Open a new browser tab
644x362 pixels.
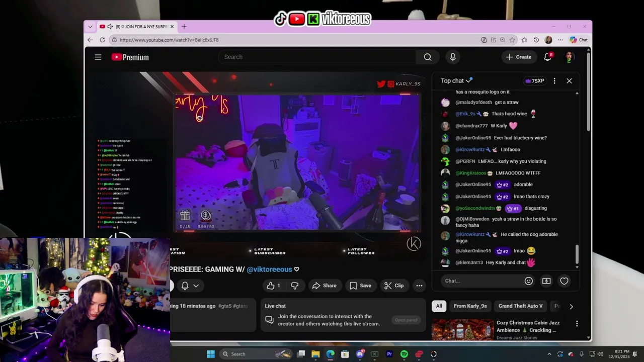coord(184,27)
